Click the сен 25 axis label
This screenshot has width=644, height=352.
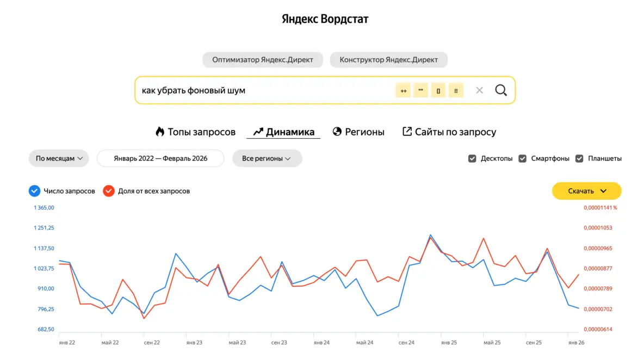coord(534,343)
